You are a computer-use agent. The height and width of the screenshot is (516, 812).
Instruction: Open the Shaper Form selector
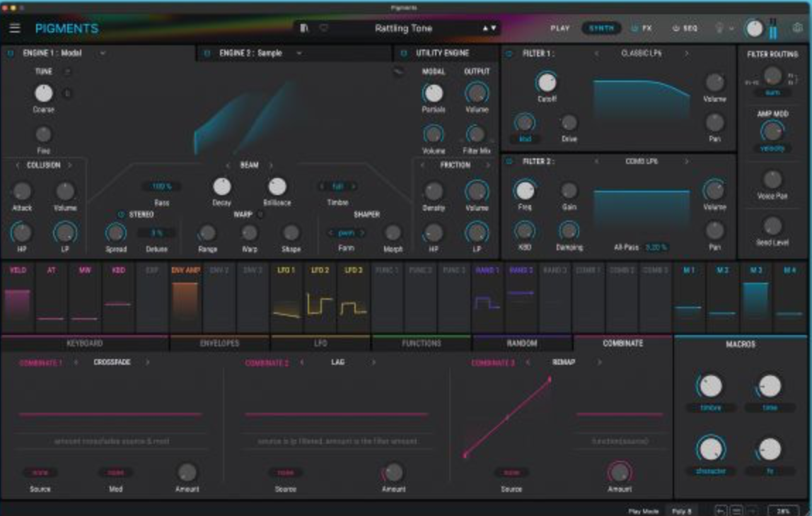tap(346, 233)
